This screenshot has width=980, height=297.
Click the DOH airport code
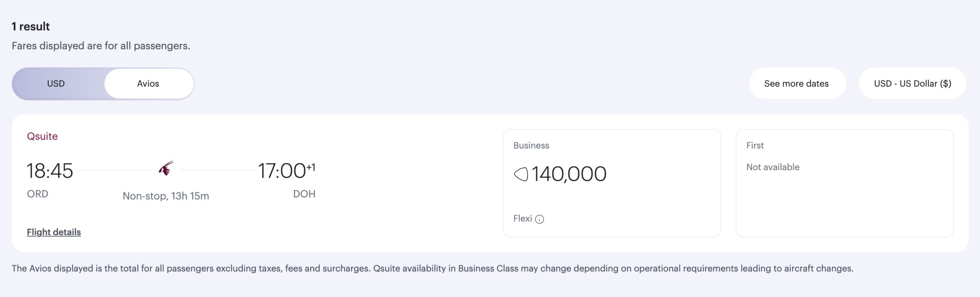[304, 194]
